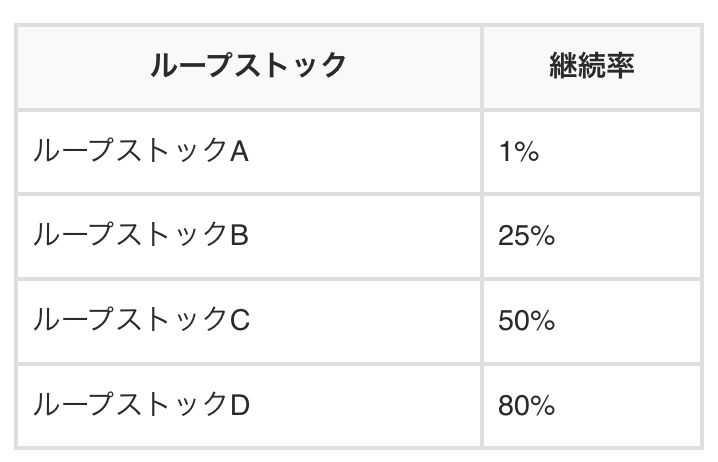
Task: Click the 25% continuation rate value
Action: 526,237
